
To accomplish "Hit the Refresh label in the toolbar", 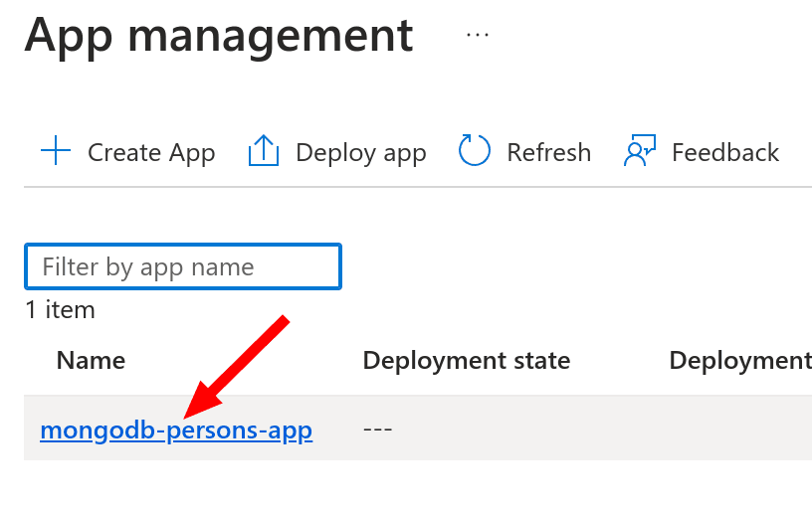I will tap(548, 152).
